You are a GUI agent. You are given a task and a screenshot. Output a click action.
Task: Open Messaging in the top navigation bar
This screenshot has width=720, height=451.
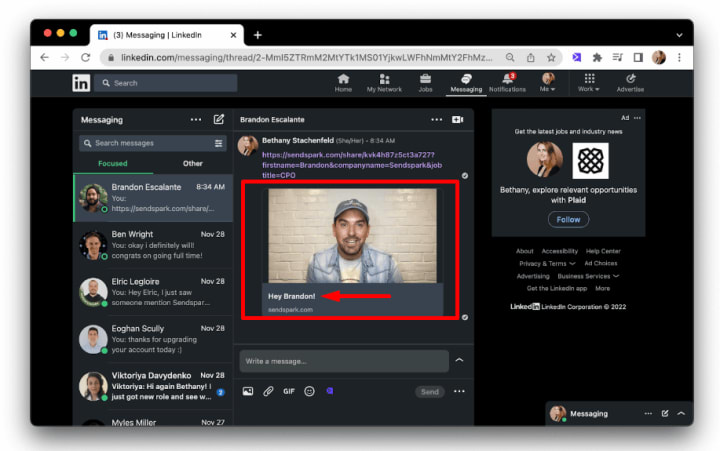(x=466, y=83)
